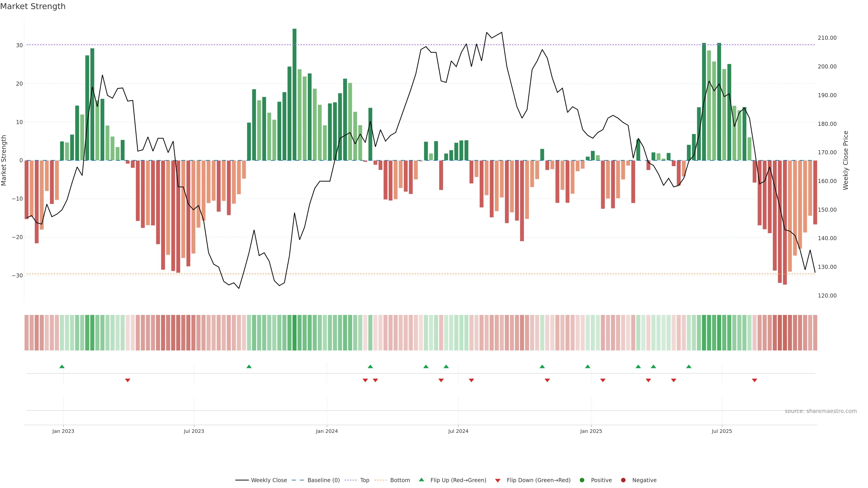868x488 pixels.
Task: Click the Flip Up green triangle legend icon
Action: (x=421, y=480)
